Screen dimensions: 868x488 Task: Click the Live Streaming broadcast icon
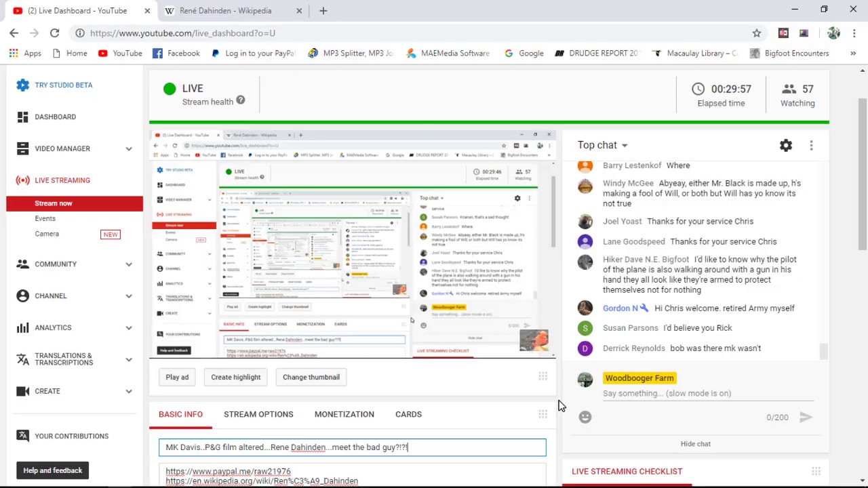[23, 180]
